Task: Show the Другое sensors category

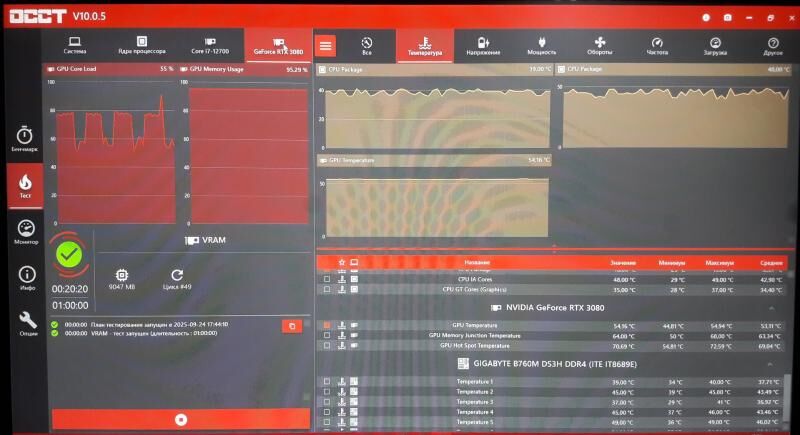Action: pyautogui.click(x=773, y=46)
